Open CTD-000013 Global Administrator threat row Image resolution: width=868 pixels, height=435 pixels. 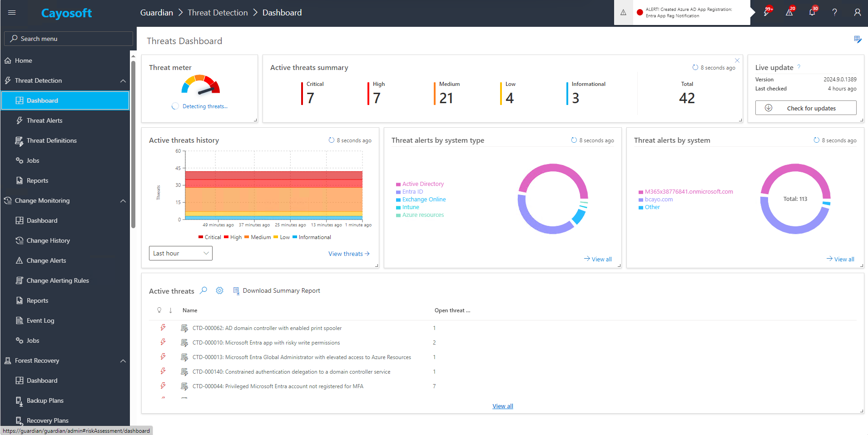coord(302,357)
